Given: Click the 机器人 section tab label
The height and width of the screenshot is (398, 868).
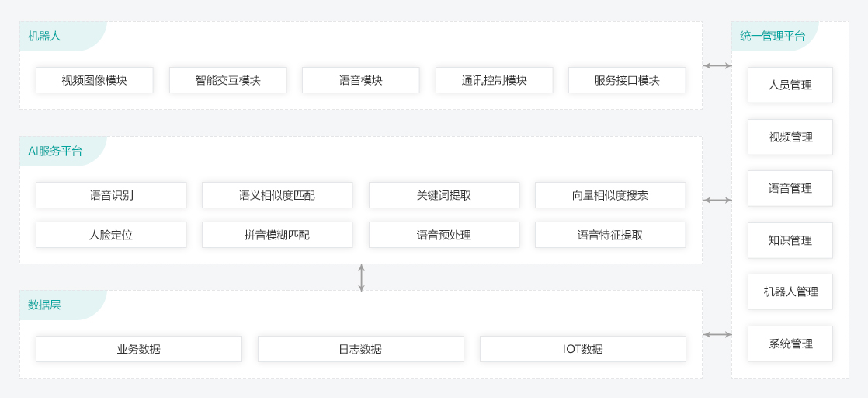Looking at the screenshot, I should point(44,36).
